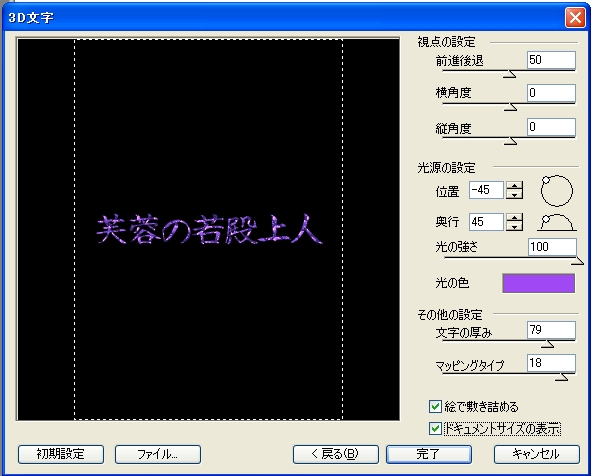Click the light depth arc dial
The width and height of the screenshot is (597, 476).
pos(557,223)
